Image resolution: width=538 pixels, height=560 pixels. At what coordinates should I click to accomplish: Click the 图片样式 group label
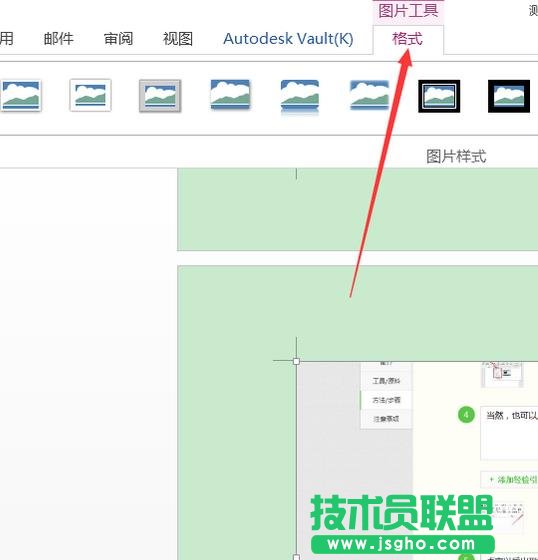[x=456, y=156]
